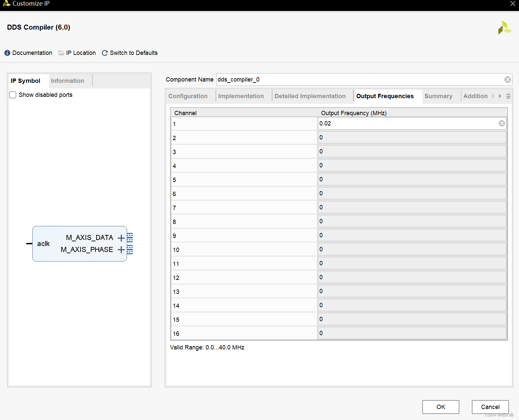Viewport: 519px width, 420px height.
Task: Click the Vivado icon in the title bar
Action: [x=6, y=4]
